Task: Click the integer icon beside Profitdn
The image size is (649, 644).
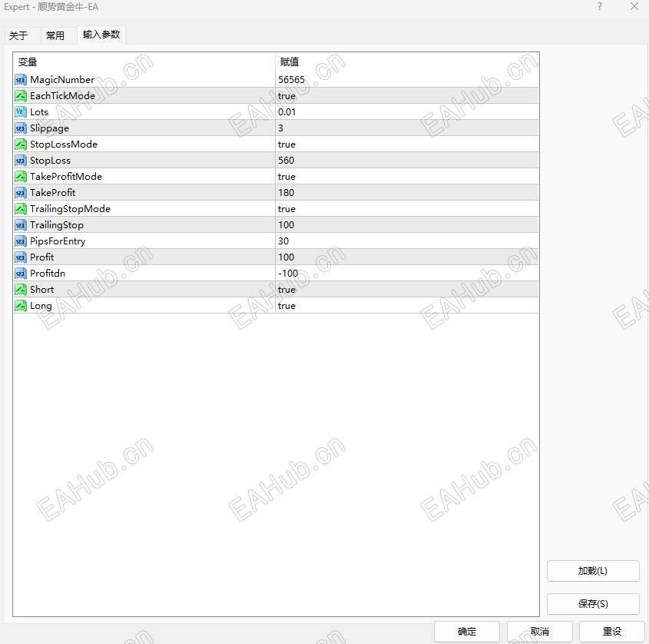Action: point(21,274)
